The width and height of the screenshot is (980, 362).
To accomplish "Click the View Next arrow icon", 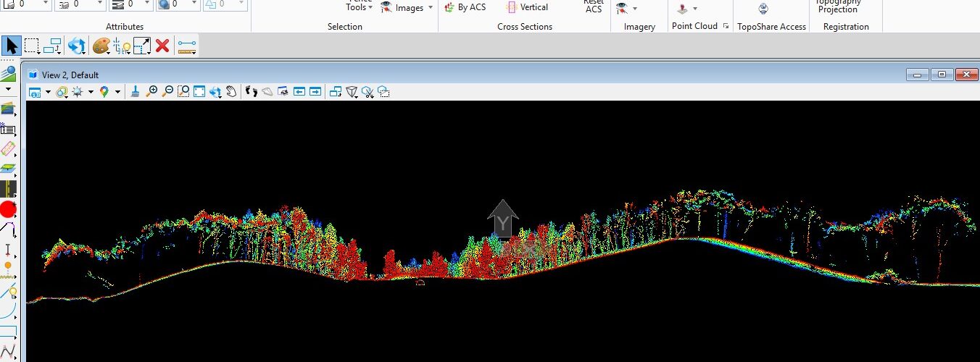I will point(315,91).
